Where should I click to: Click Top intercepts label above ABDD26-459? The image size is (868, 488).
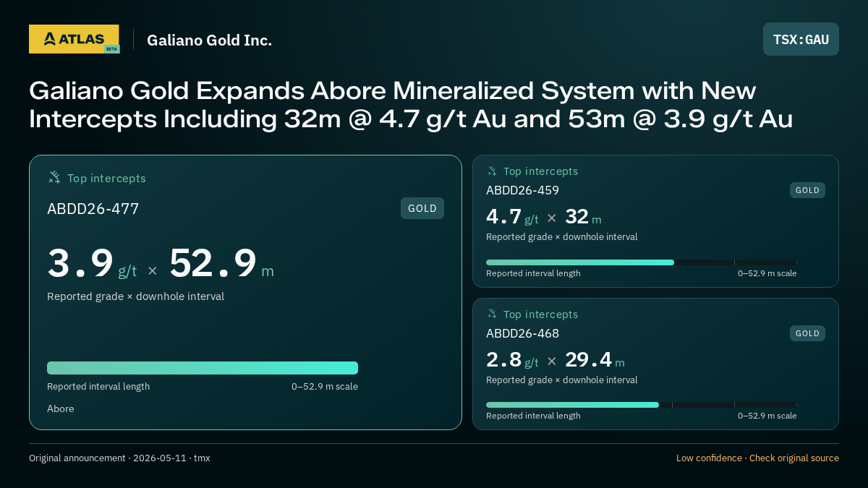[540, 171]
